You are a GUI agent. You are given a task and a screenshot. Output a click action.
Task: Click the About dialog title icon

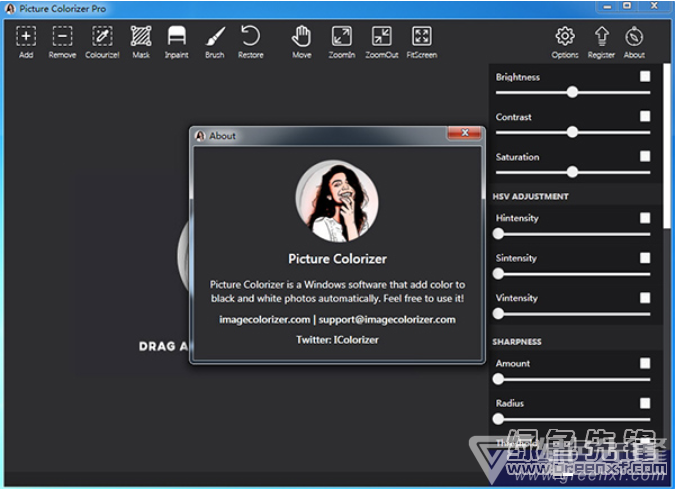200,136
